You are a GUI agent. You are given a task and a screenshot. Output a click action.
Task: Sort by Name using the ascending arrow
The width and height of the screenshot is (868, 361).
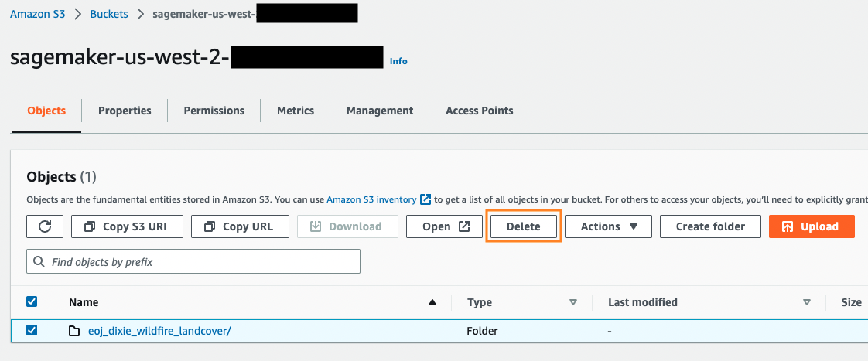coord(433,302)
